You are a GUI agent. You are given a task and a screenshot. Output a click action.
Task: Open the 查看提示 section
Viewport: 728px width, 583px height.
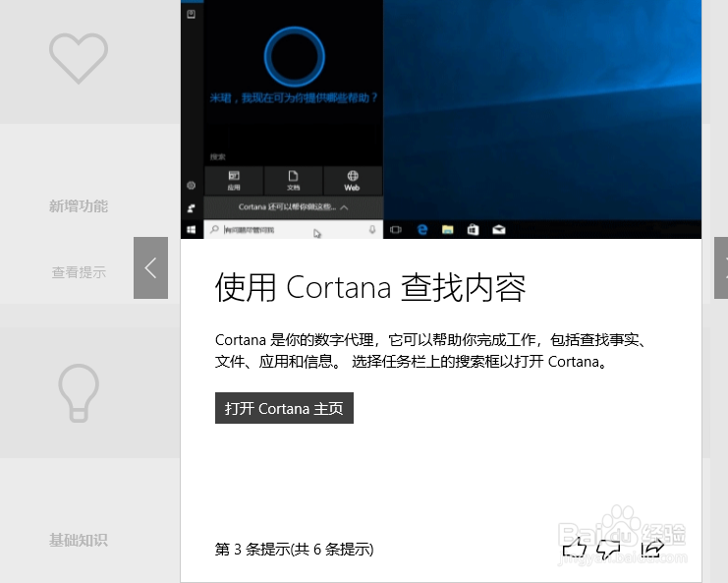click(x=79, y=272)
